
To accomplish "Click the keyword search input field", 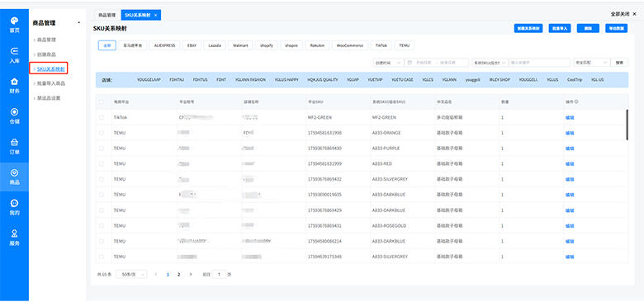I will click(x=539, y=63).
